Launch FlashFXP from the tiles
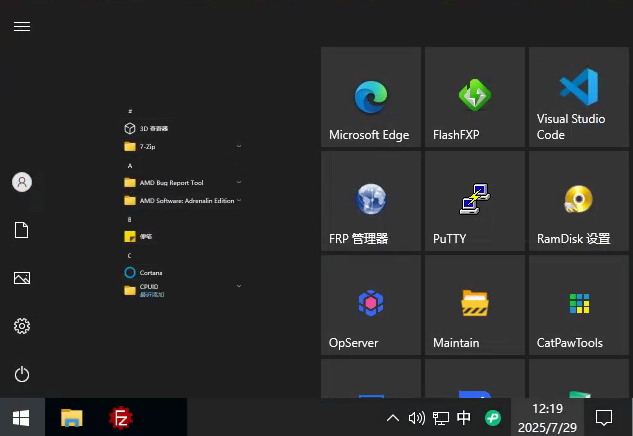 (474, 97)
